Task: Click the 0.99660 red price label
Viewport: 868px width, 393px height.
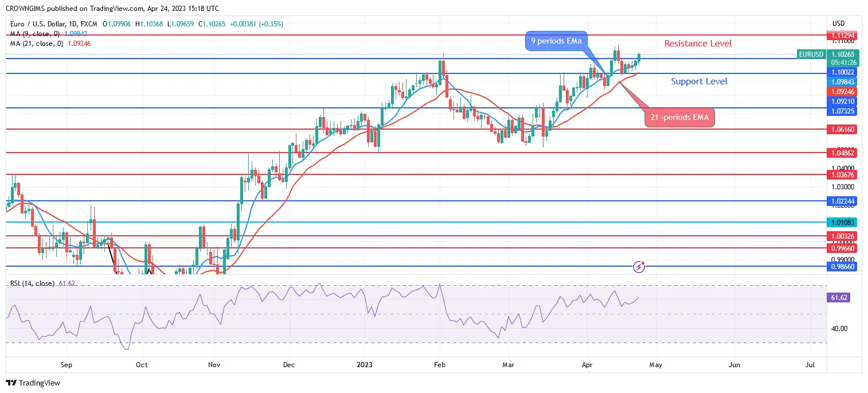Action: coord(842,248)
